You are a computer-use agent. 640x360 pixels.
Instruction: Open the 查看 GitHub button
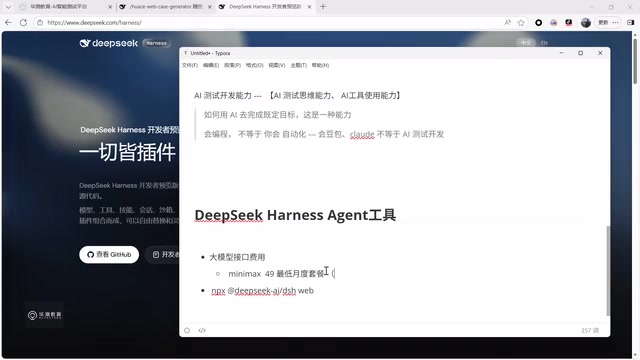coord(109,254)
